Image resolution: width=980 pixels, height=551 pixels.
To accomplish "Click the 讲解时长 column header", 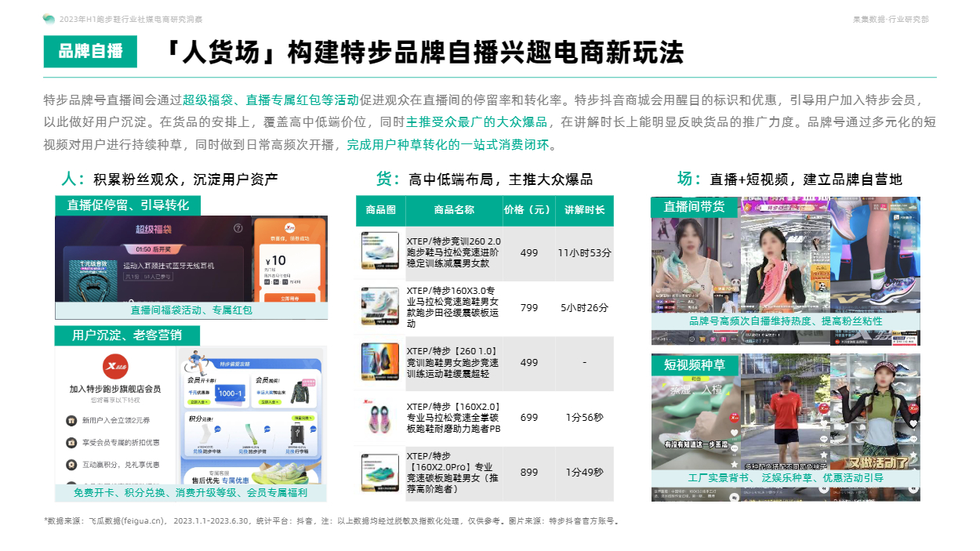I will [585, 210].
